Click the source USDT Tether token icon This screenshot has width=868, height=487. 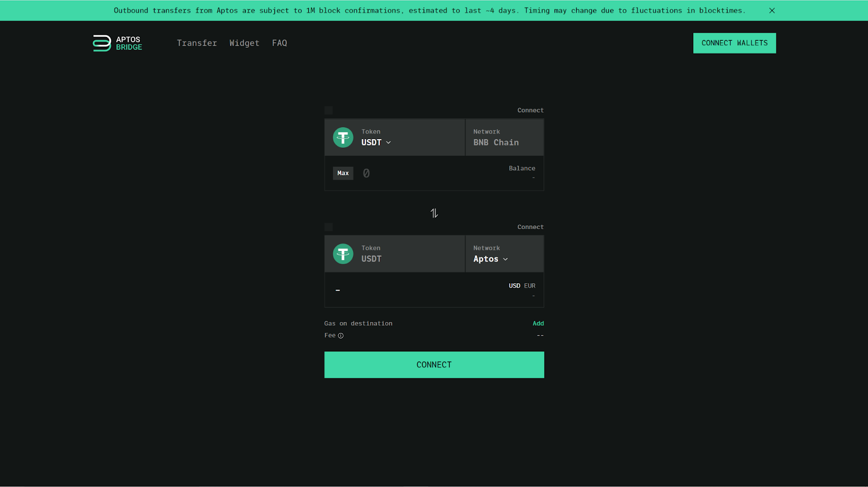tap(343, 137)
